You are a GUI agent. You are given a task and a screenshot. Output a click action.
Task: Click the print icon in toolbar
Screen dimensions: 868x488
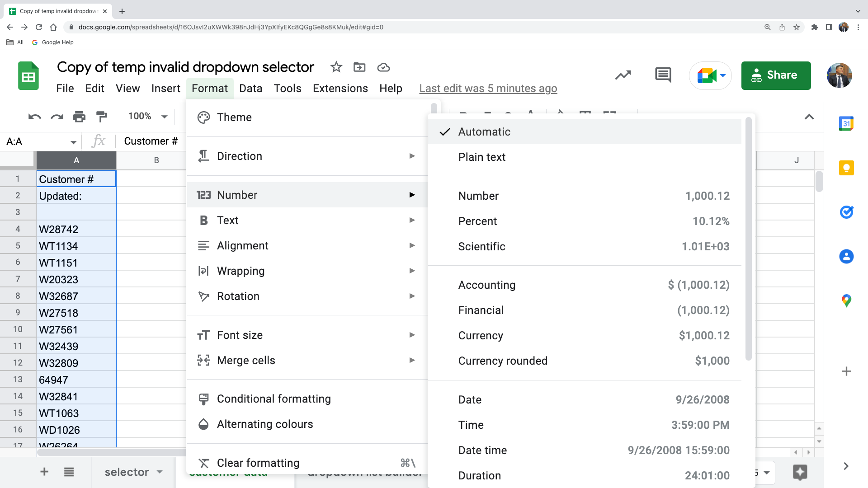click(79, 117)
